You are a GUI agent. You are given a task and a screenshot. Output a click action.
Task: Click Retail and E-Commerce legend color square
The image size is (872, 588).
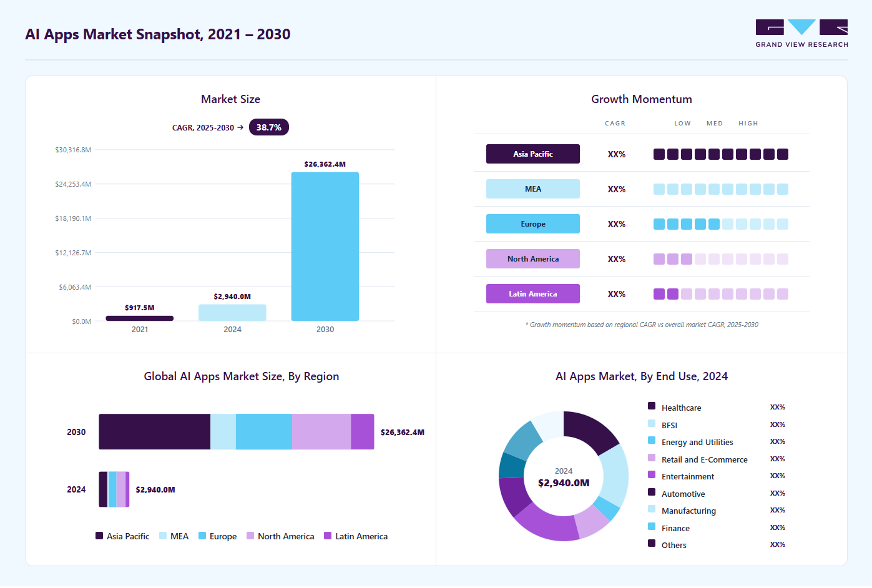[x=652, y=458]
